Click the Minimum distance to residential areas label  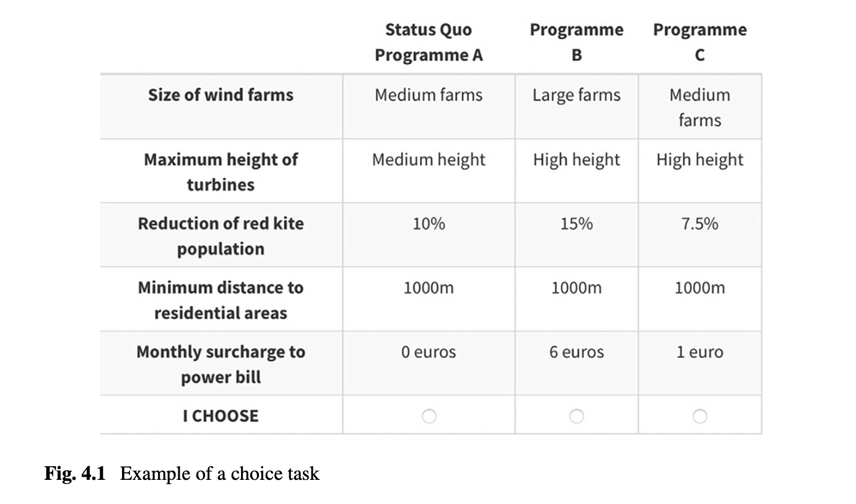[x=221, y=300]
